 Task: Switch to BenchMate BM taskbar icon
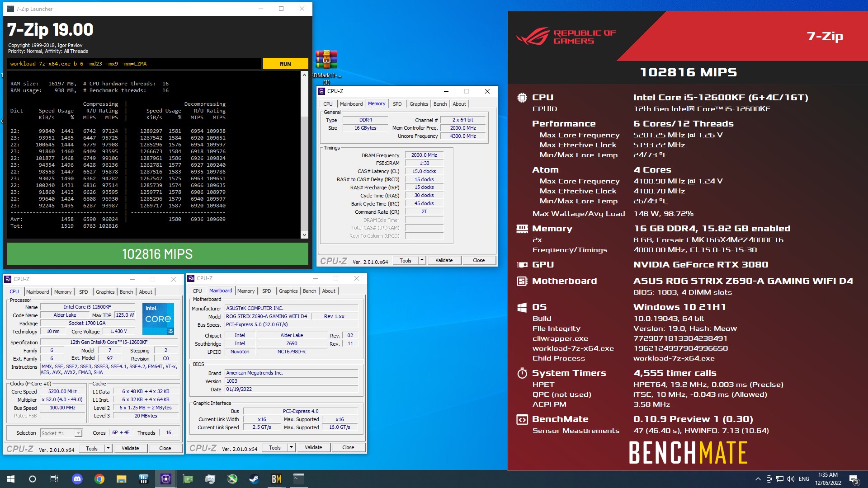[277, 479]
